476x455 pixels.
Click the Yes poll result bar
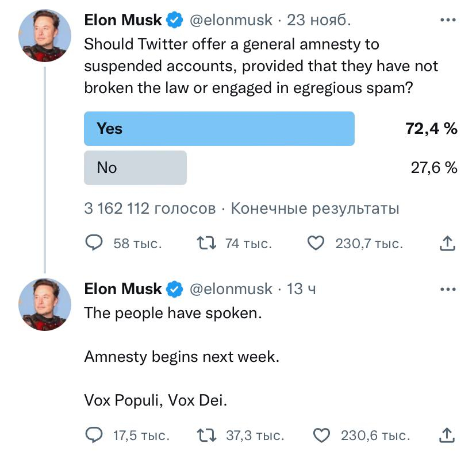tap(219, 129)
